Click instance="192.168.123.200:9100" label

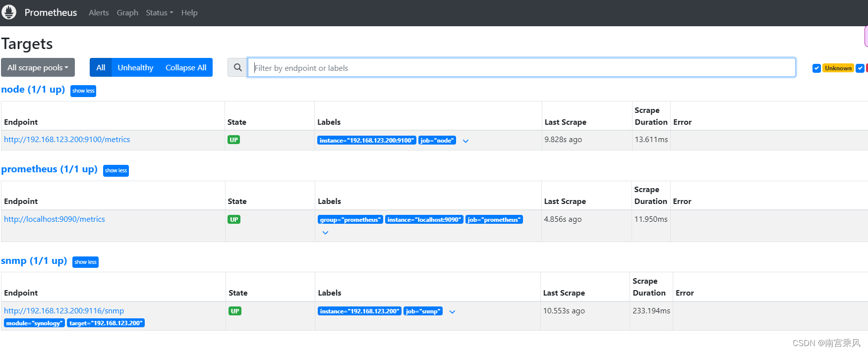click(366, 141)
